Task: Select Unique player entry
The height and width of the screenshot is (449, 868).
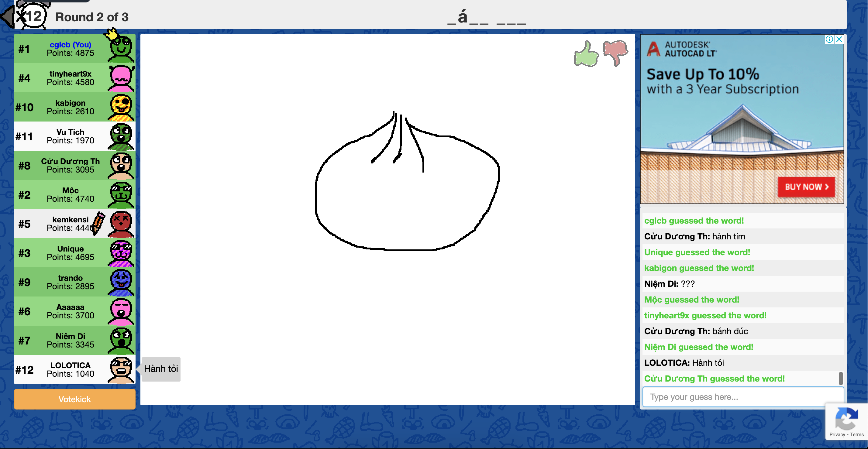Action: point(70,253)
